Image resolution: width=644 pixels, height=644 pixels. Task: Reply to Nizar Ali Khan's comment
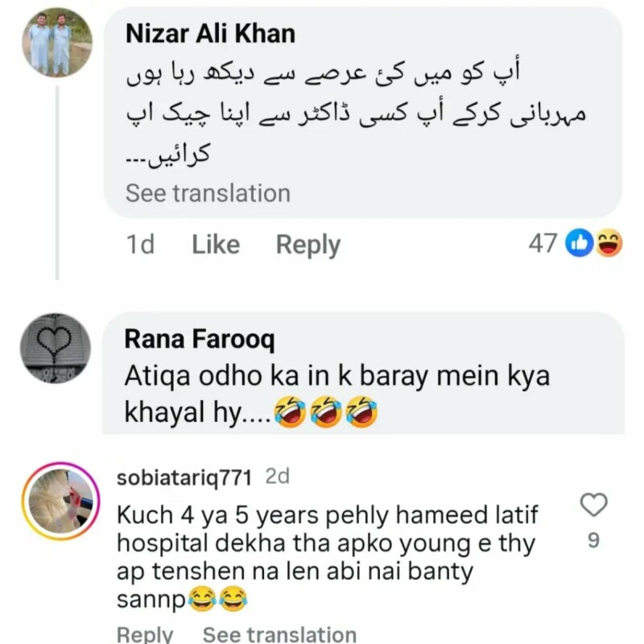308,245
